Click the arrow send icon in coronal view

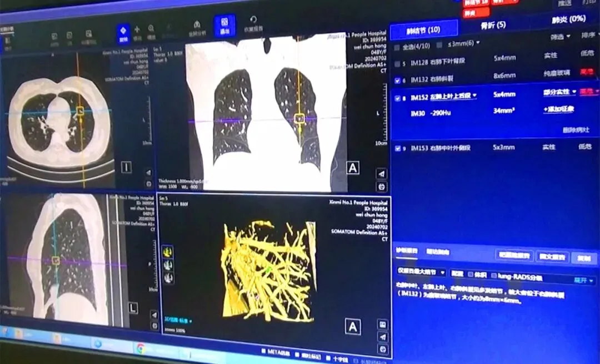382,174
